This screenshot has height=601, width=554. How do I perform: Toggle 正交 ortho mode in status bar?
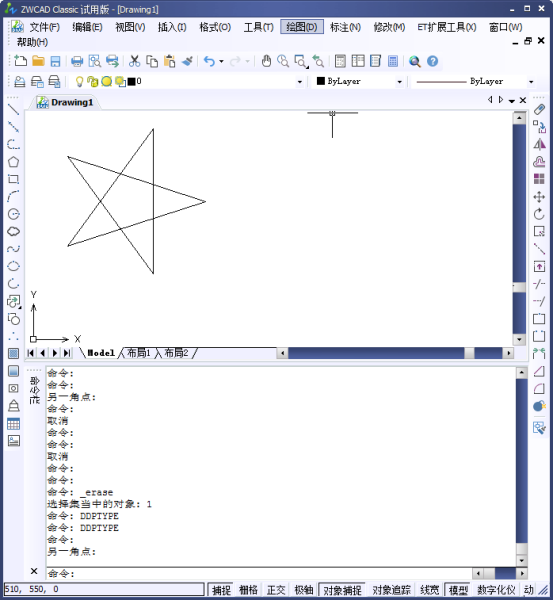[276, 590]
